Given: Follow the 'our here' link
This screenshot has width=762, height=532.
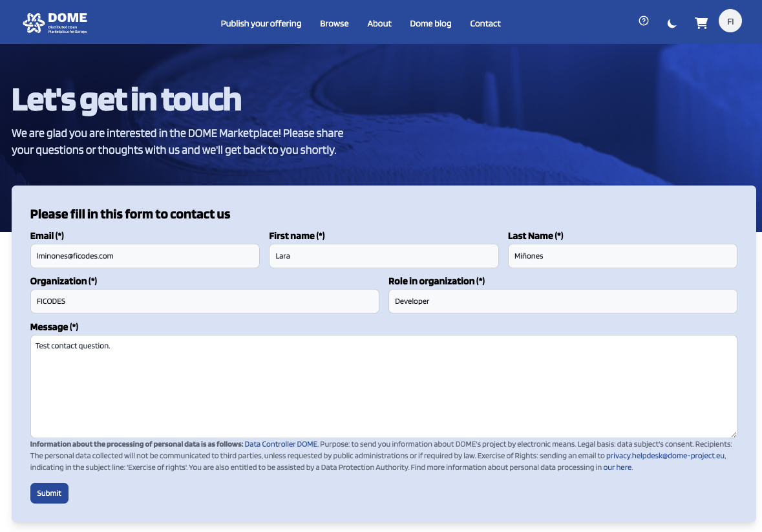Looking at the screenshot, I should coord(617,467).
